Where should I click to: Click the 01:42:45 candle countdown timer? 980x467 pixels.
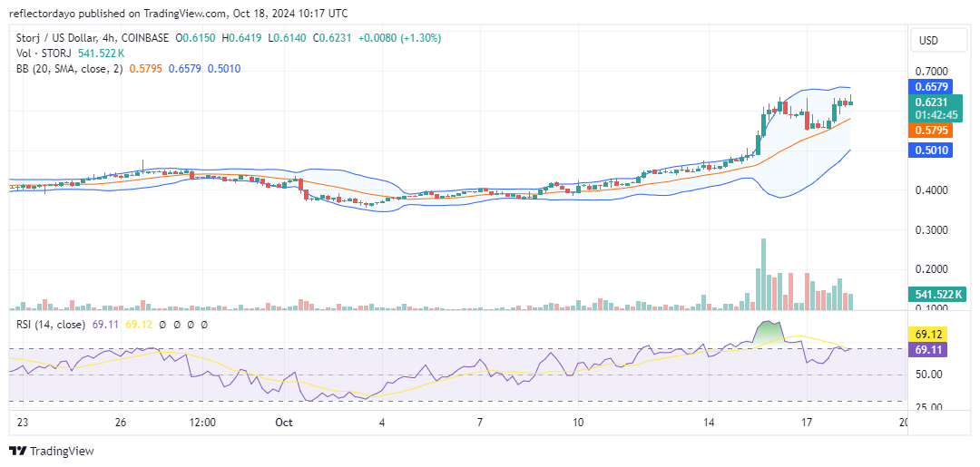pyautogui.click(x=935, y=115)
